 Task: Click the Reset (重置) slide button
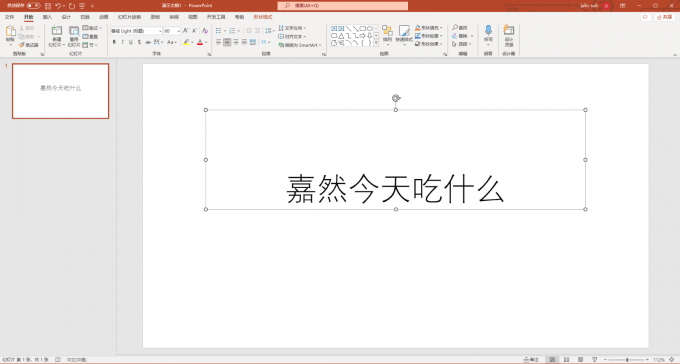91,36
